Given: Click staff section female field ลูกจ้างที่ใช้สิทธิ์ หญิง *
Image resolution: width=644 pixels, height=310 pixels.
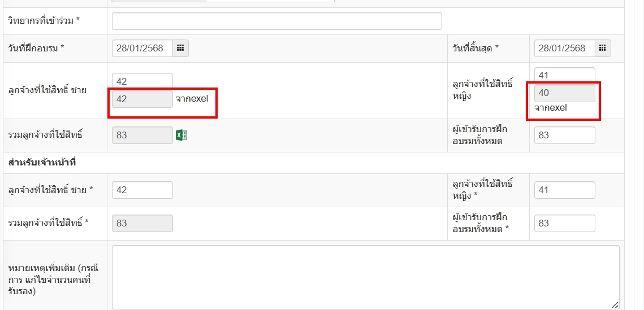Looking at the screenshot, I should [565, 190].
